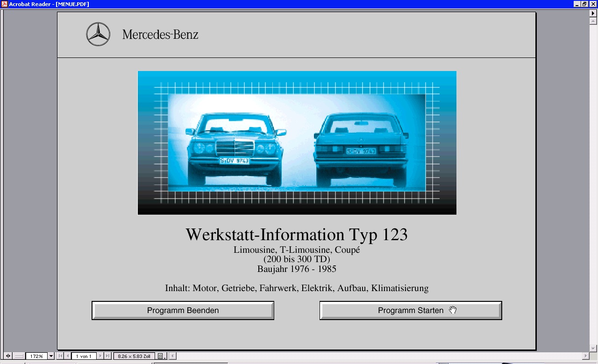Go to next page icon

coord(100,356)
